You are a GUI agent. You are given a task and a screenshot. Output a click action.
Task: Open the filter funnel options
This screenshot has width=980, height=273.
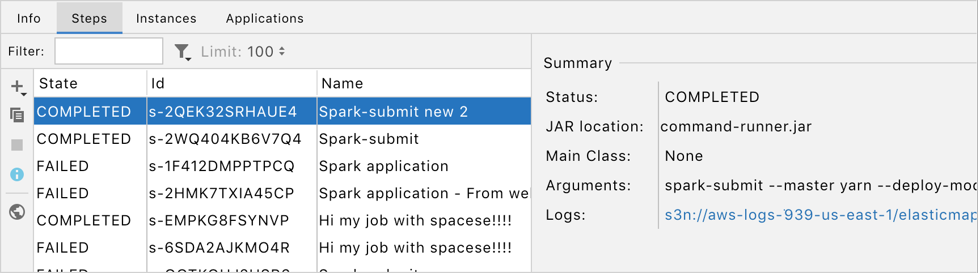(183, 52)
